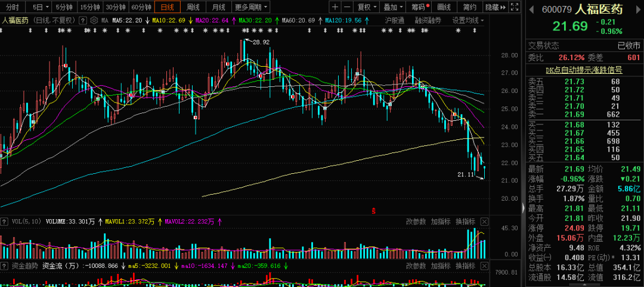Open MA settings gear icon
Screen dimensions: 644x287
(x=94, y=20)
